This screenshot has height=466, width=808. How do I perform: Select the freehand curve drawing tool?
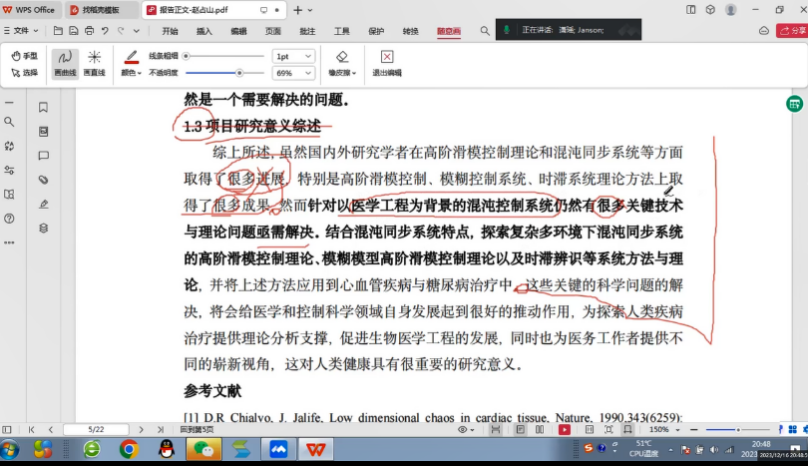[x=65, y=63]
